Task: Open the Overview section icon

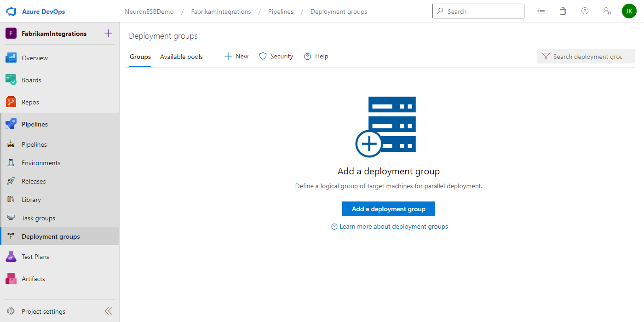Action: click(x=11, y=58)
